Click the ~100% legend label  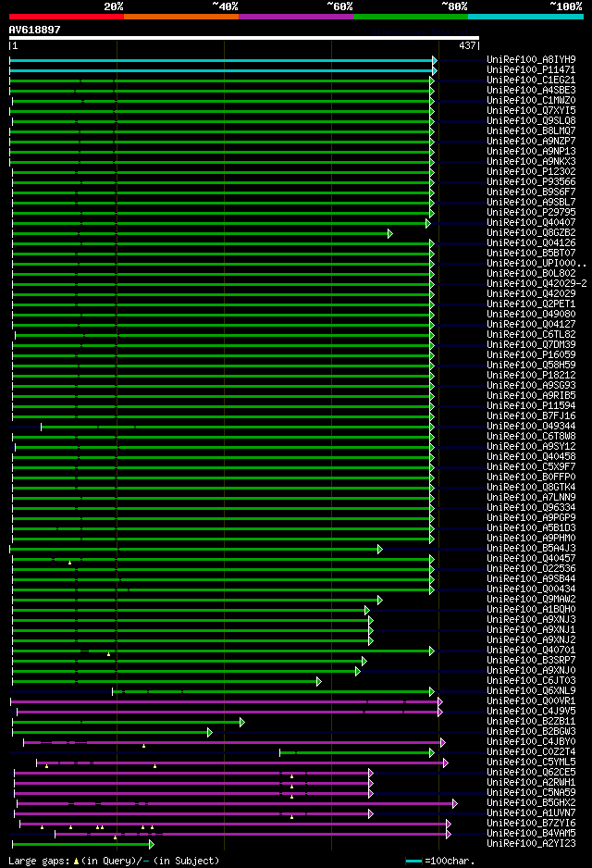point(565,6)
